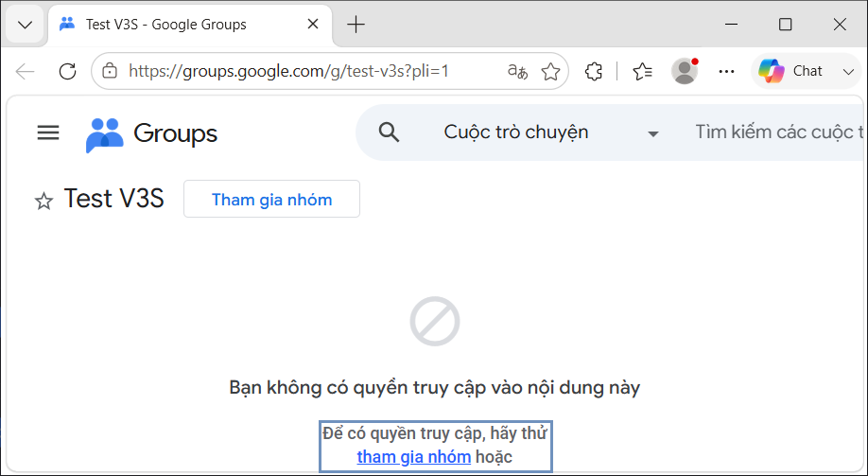Focus the address bar URL
Image resolution: width=868 pixels, height=476 pixels.
tap(288, 71)
